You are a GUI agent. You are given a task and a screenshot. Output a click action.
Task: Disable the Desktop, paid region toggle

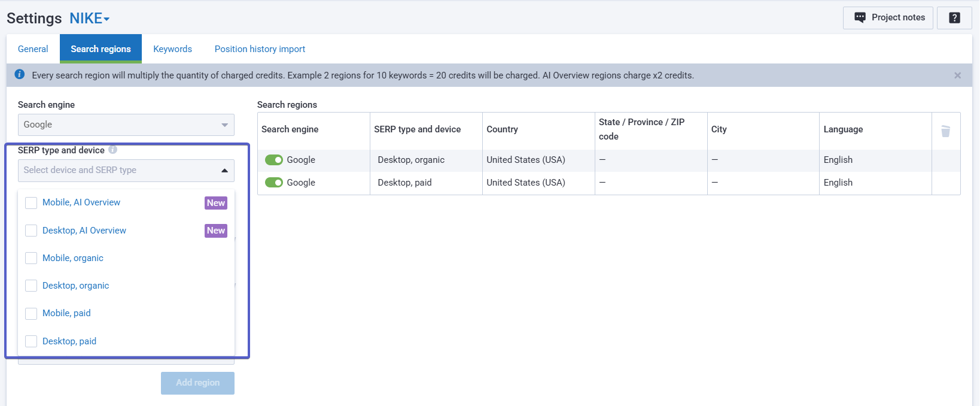pyautogui.click(x=274, y=183)
